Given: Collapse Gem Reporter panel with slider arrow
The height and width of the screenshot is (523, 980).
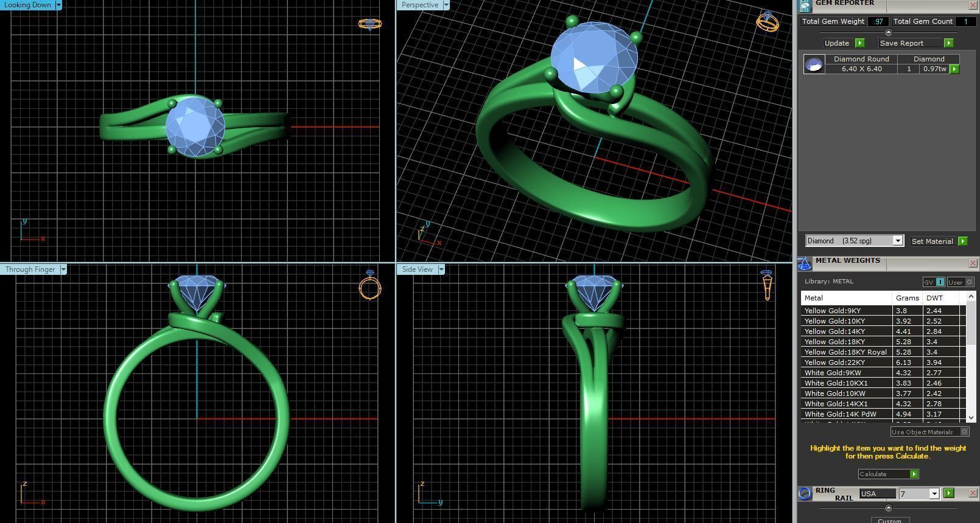Looking at the screenshot, I should pyautogui.click(x=888, y=32).
